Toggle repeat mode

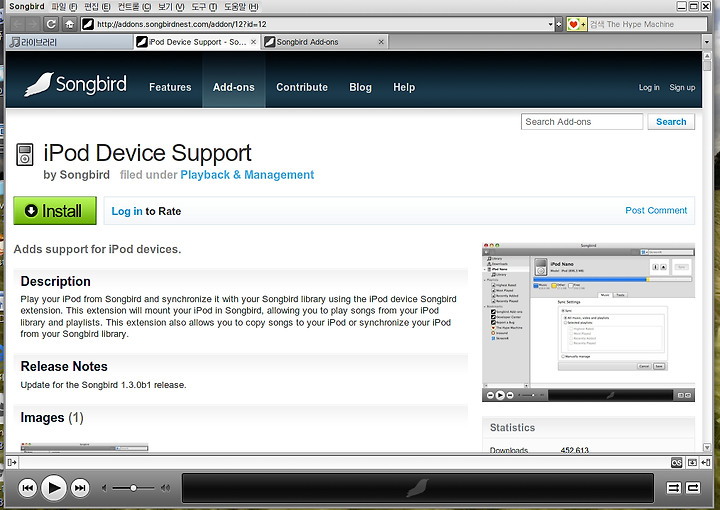click(693, 488)
